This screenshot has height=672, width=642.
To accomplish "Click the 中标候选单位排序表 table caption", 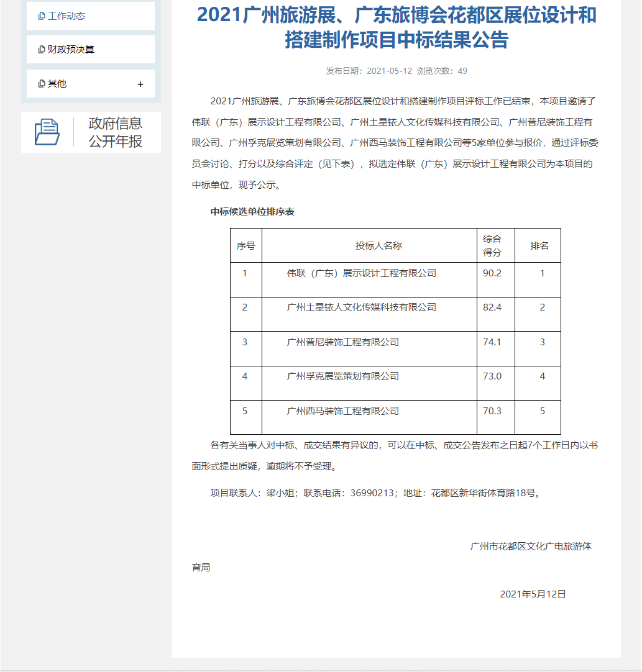I will tap(252, 212).
